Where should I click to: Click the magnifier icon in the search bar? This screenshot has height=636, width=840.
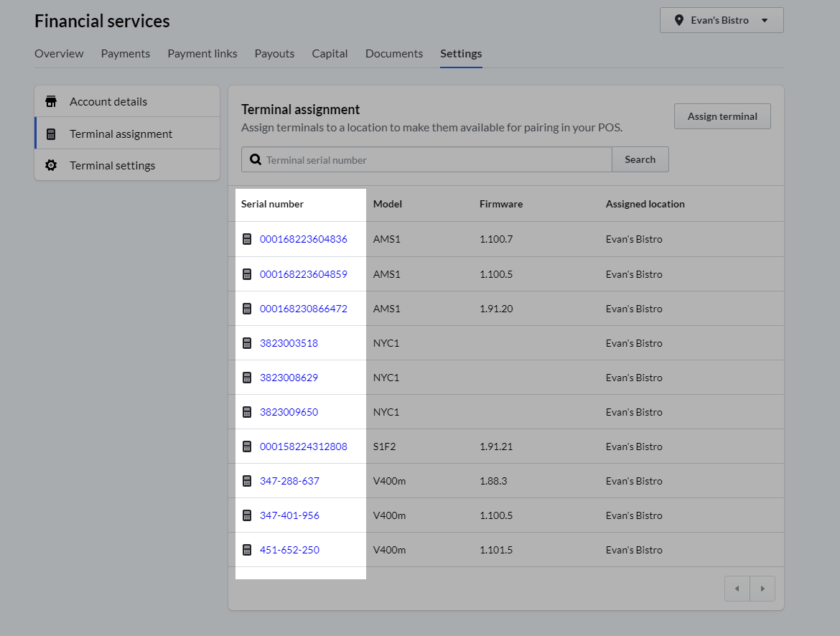[256, 159]
